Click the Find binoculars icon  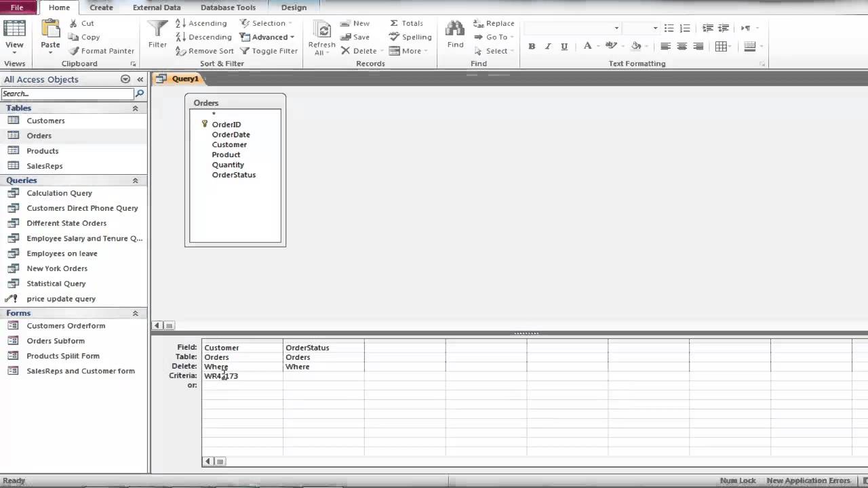455,28
